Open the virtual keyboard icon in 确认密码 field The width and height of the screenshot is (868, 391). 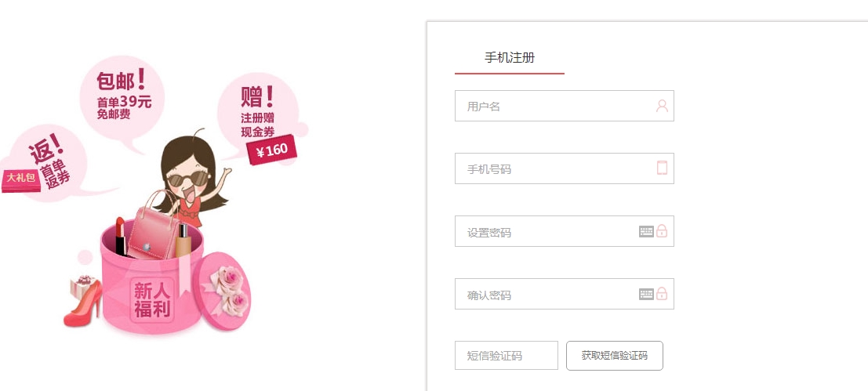(x=646, y=294)
